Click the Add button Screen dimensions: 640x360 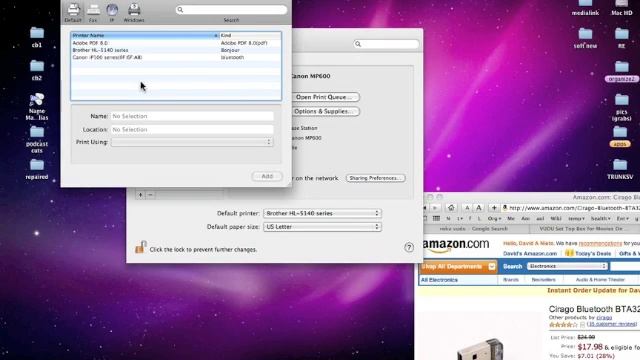pos(267,176)
